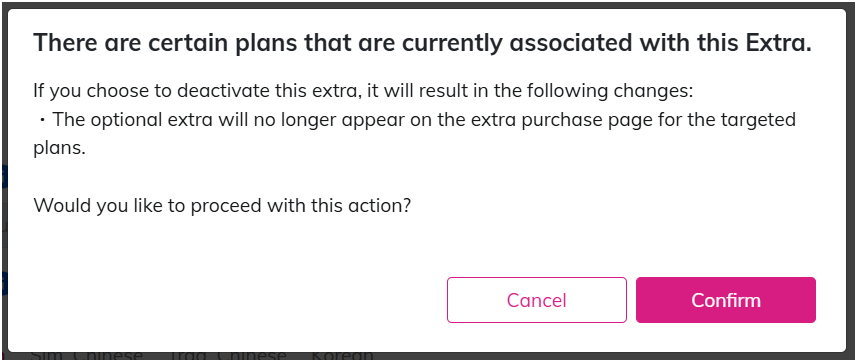Click the bullet marker before 'The optional extra'

coord(42,120)
